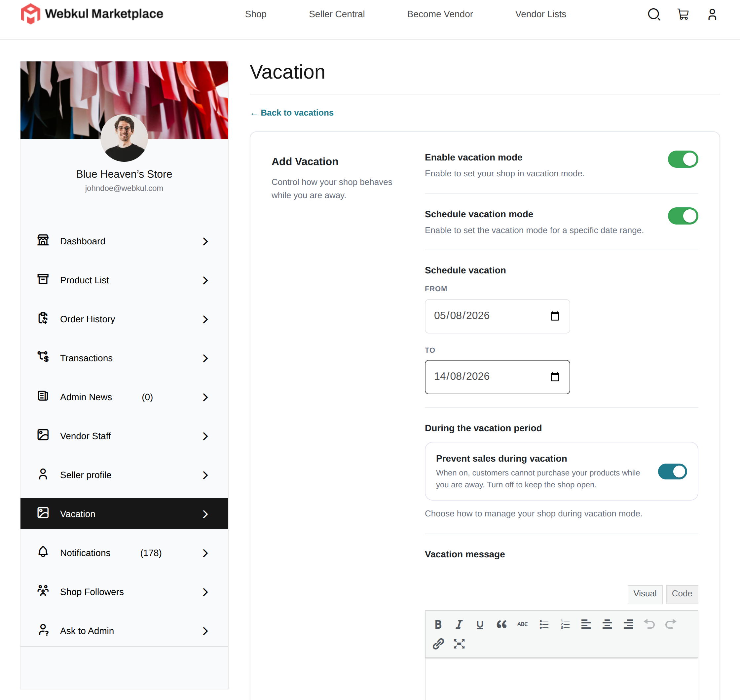Go back to vacations link
740x700 pixels.
click(292, 113)
